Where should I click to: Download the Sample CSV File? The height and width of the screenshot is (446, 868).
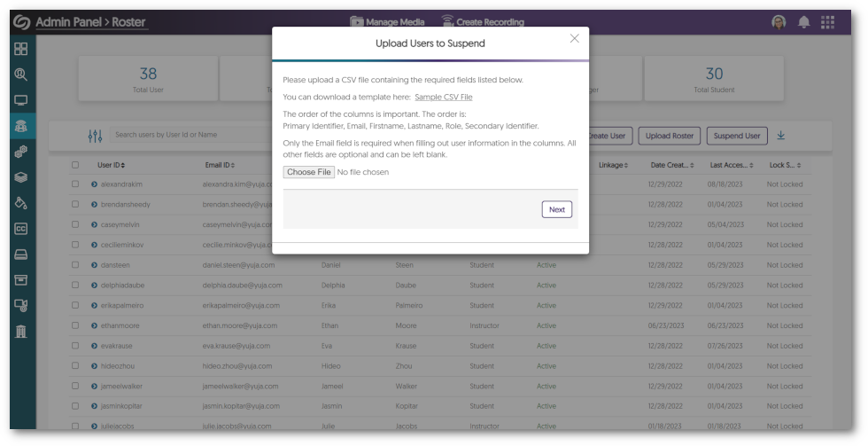click(444, 97)
